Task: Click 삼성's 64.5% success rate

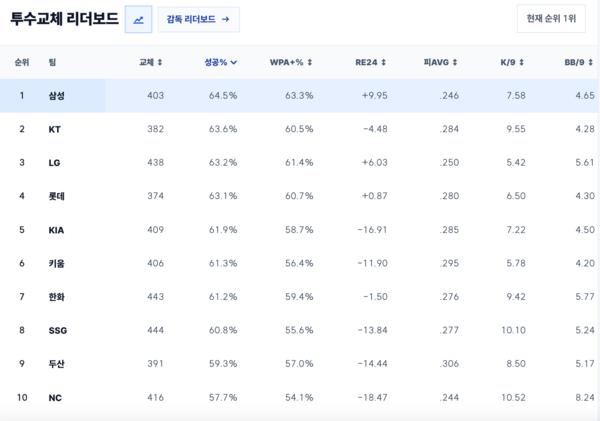Action: click(x=223, y=96)
